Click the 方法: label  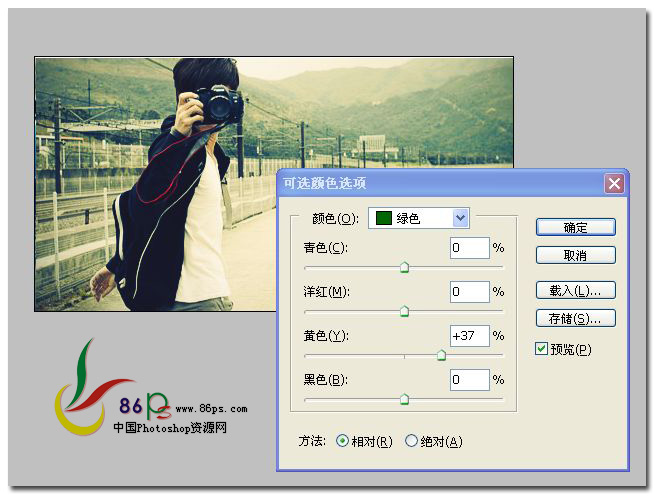click(312, 441)
